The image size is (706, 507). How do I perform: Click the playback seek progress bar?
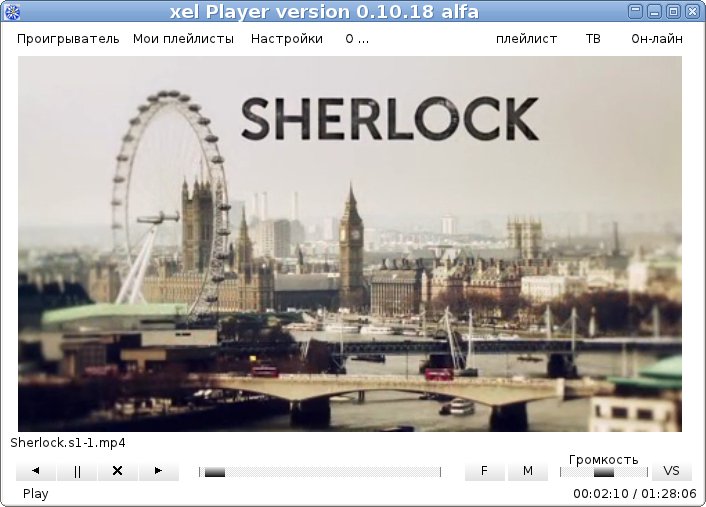coord(320,472)
